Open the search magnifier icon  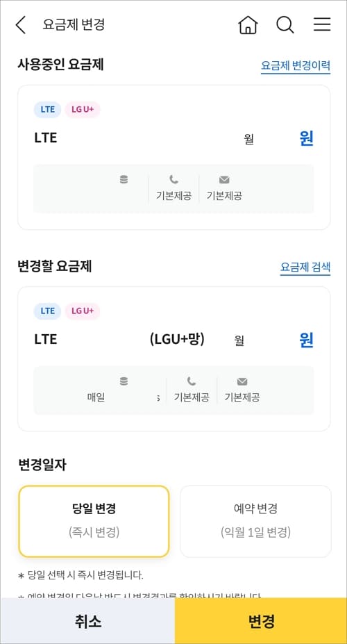(285, 25)
